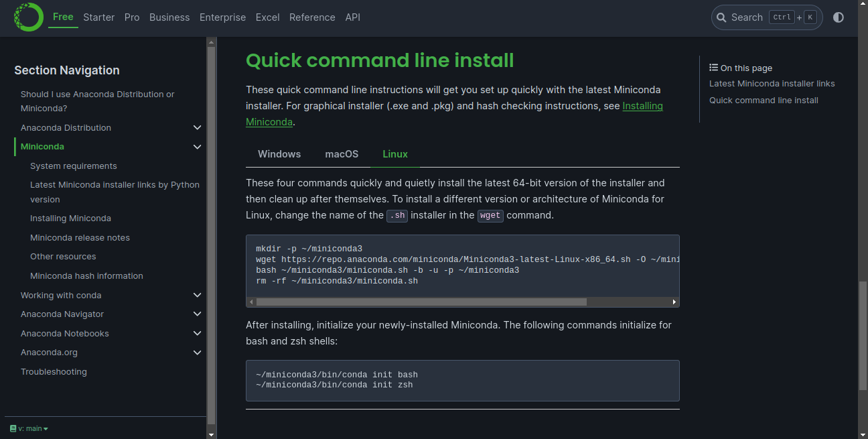
Task: Click the Quick command line install heading
Action: coord(380,60)
